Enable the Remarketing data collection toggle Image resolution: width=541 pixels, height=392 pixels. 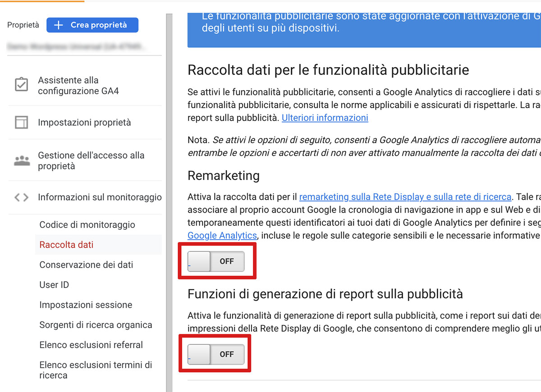[x=217, y=261]
